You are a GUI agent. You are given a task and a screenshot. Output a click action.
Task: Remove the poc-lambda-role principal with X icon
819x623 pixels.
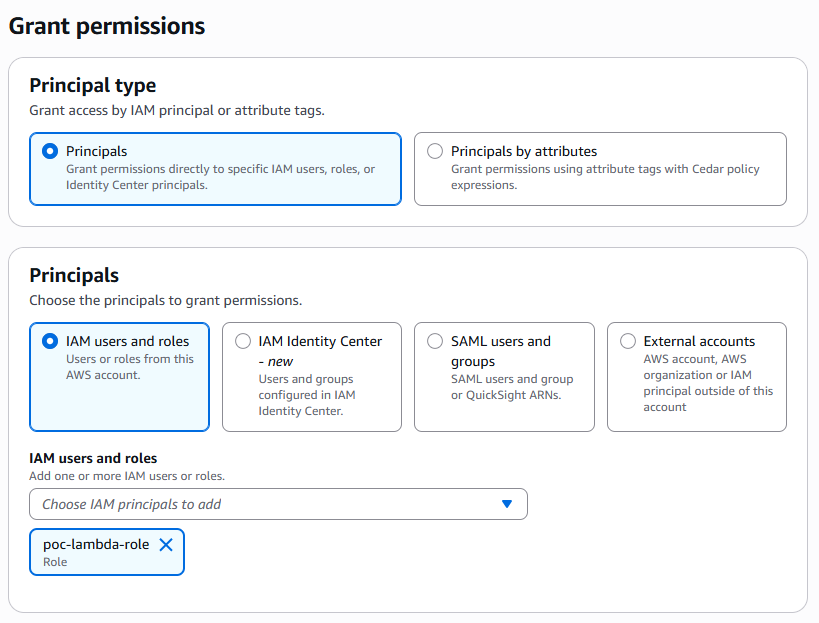click(166, 545)
